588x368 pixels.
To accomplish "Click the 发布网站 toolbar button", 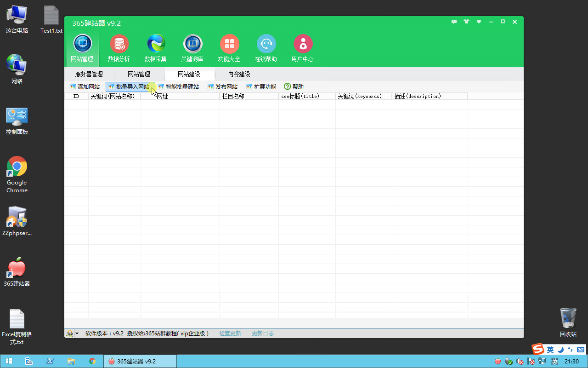I will click(222, 86).
